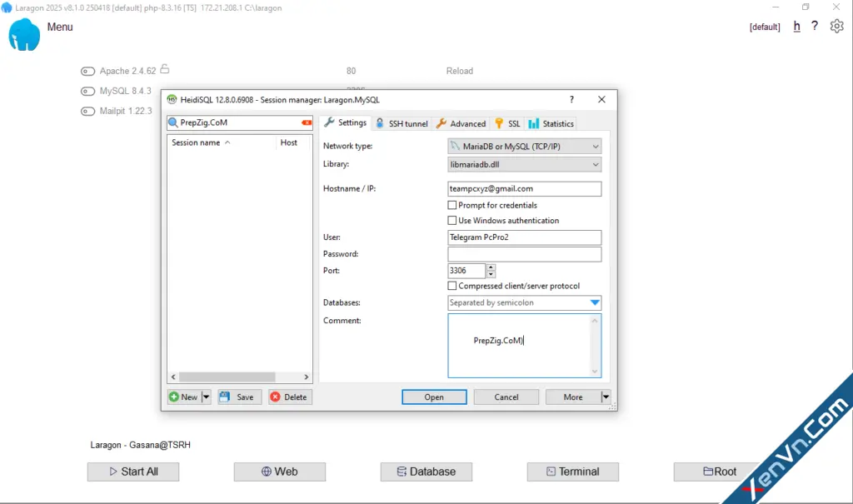Open the New session dropdown arrow
This screenshot has height=504, width=853.
click(206, 397)
